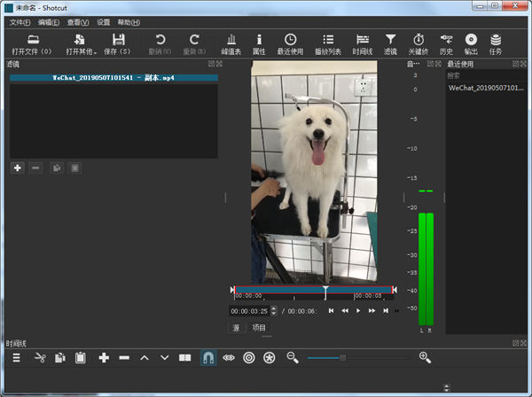Open the timeline hamburger menu
Viewport: 532px width, 397px height.
[x=16, y=357]
